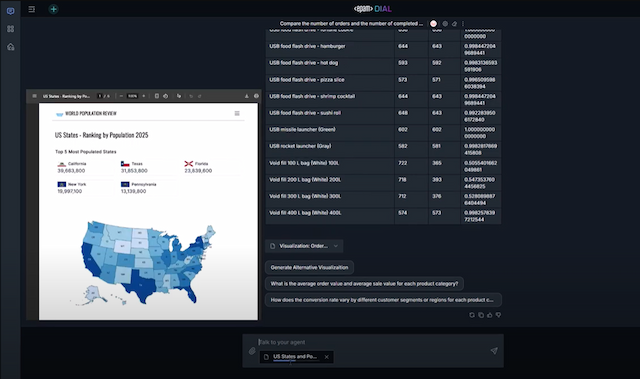640x379 pixels.
Task: Click World Population Review logo in PDF
Action: point(86,113)
